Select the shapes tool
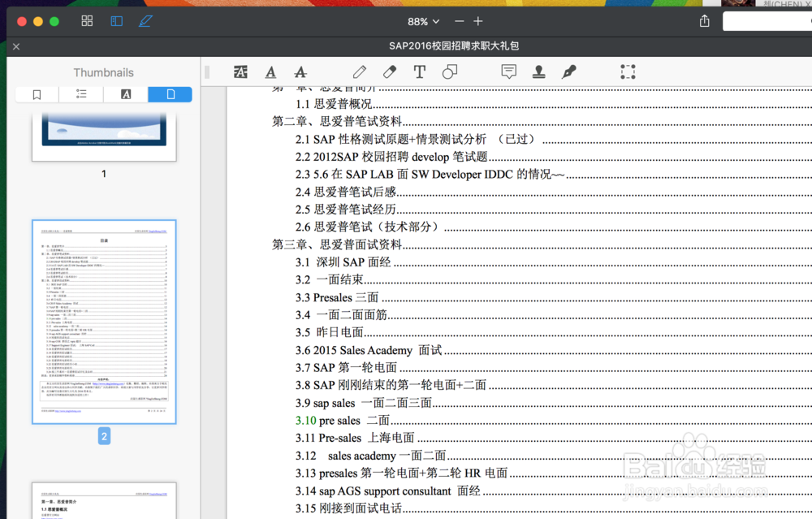812x519 pixels. 450,72
